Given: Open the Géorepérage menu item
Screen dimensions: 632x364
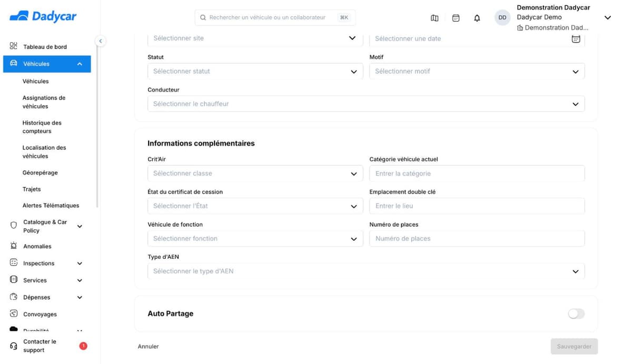Looking at the screenshot, I should (x=40, y=173).
